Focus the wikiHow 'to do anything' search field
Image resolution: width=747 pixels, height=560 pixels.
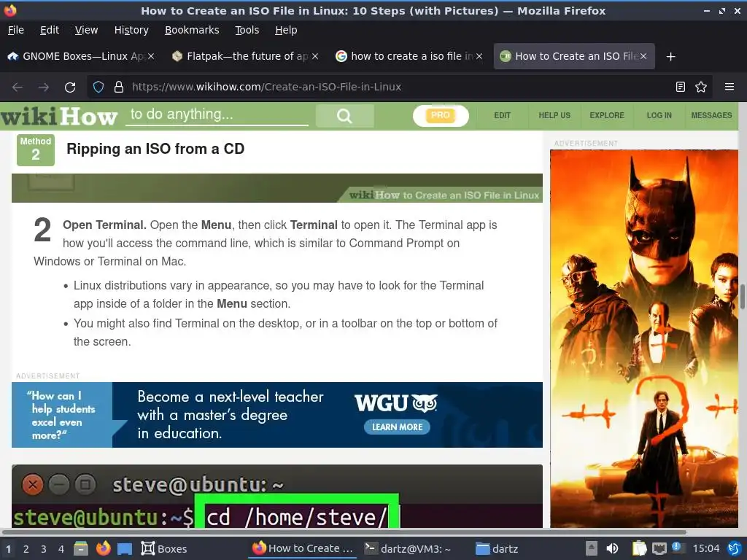[217, 114]
